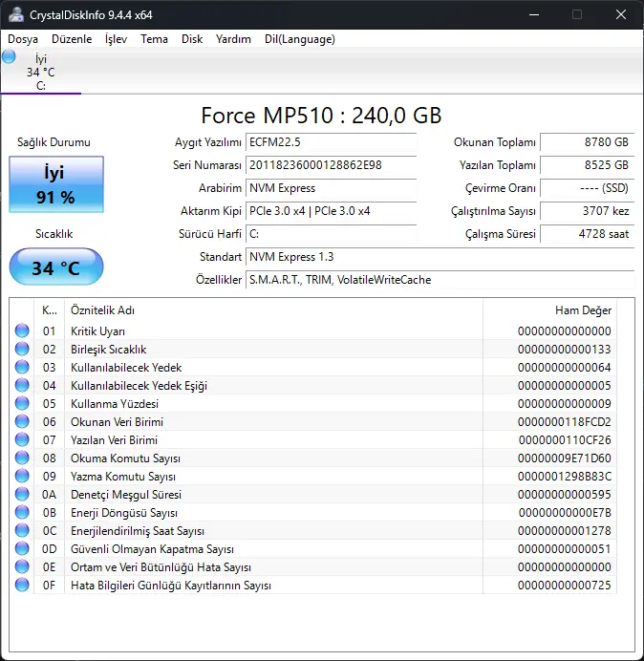Click the Okunan Toplamı value 8780 GB
The image size is (644, 661).
[587, 142]
